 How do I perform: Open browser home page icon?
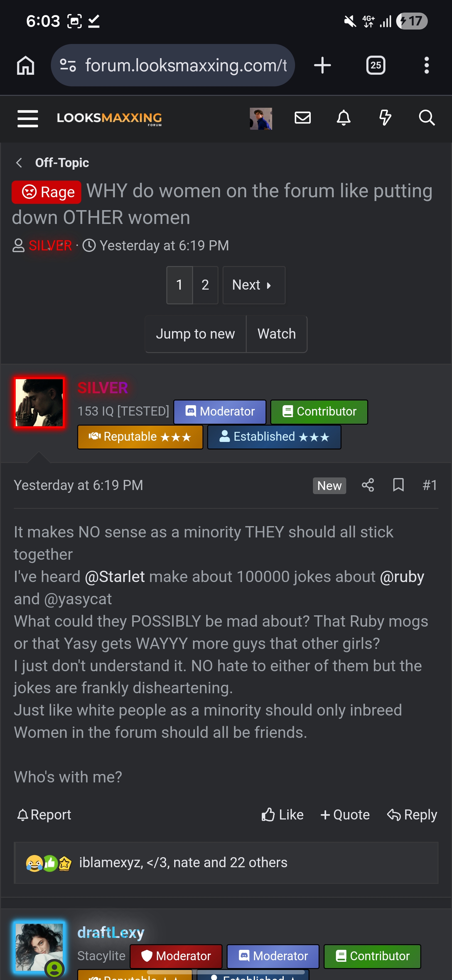click(x=25, y=65)
